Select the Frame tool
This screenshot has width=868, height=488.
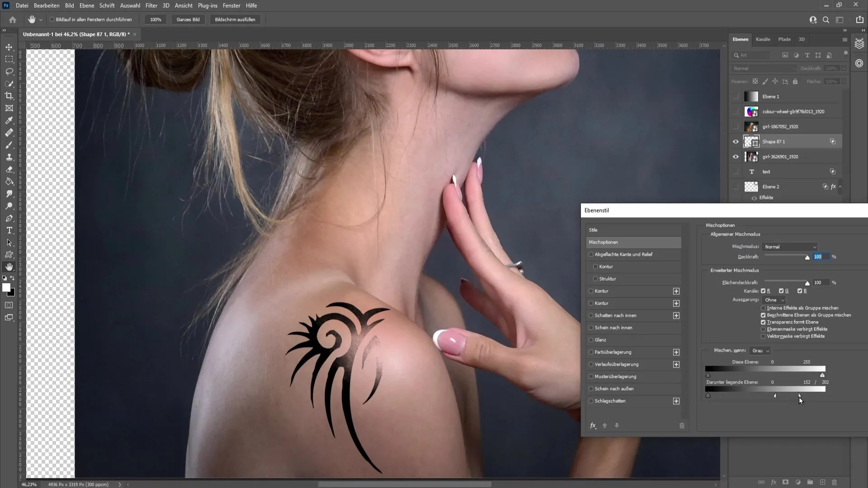coord(9,108)
